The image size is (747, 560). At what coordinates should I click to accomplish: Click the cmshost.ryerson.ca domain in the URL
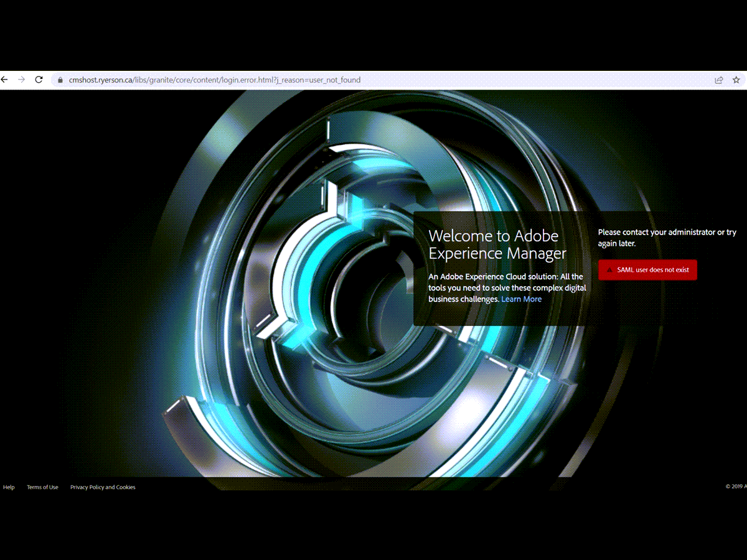pyautogui.click(x=98, y=80)
